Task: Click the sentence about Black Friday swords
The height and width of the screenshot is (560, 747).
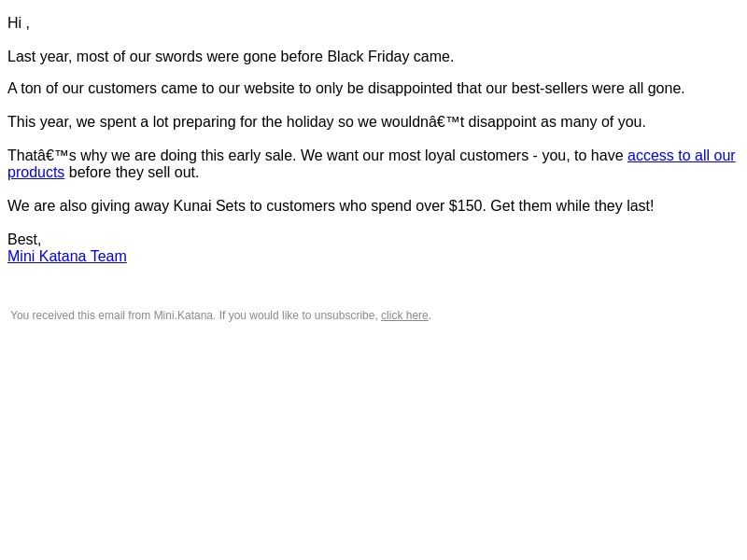Action: [231, 57]
